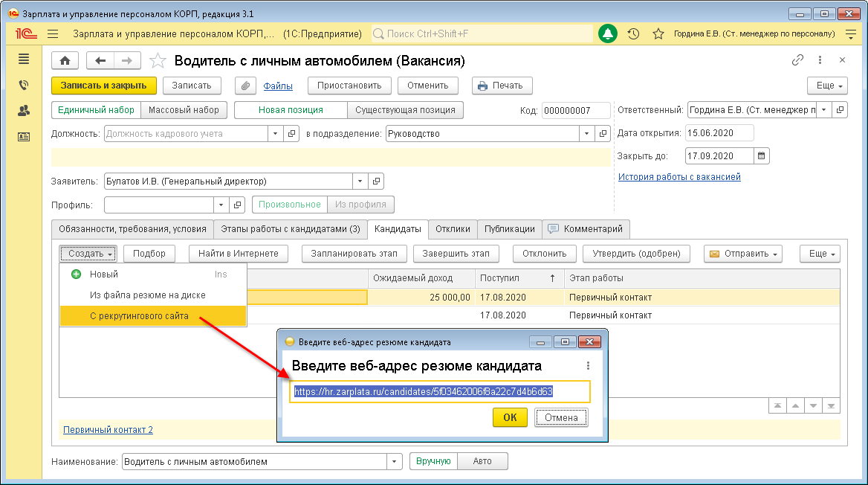868x485 pixels.
Task: Click 'Печать' button
Action: pos(502,86)
